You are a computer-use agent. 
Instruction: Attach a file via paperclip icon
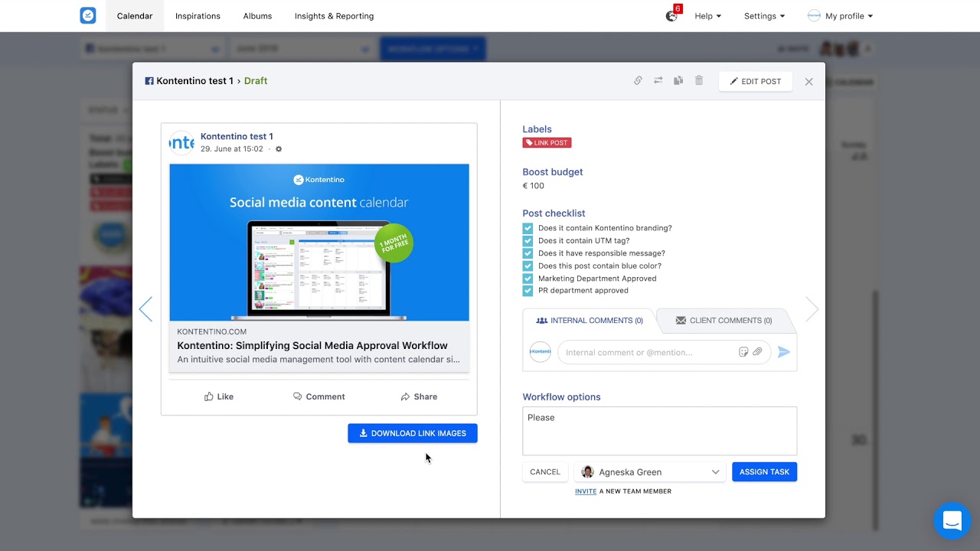click(757, 352)
